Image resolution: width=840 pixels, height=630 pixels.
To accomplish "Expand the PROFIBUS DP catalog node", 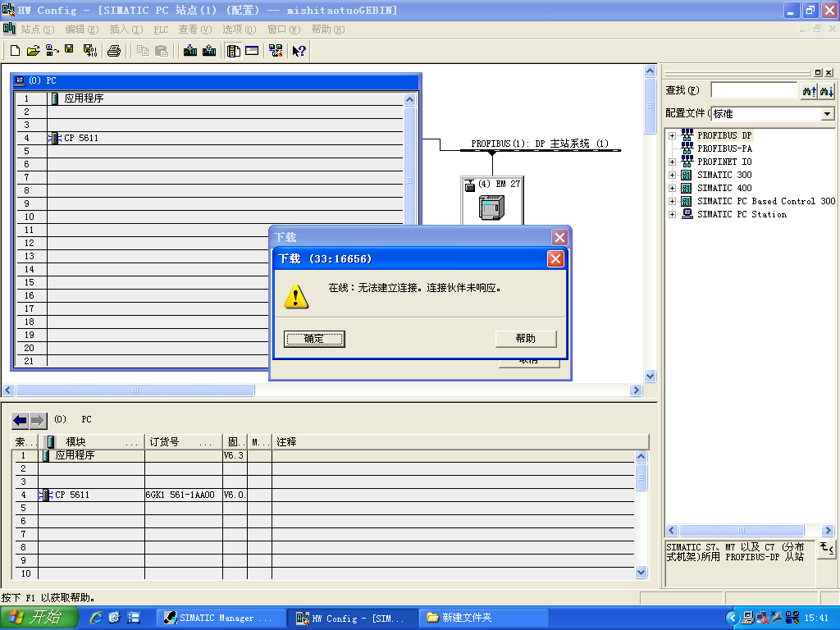I will [x=673, y=135].
